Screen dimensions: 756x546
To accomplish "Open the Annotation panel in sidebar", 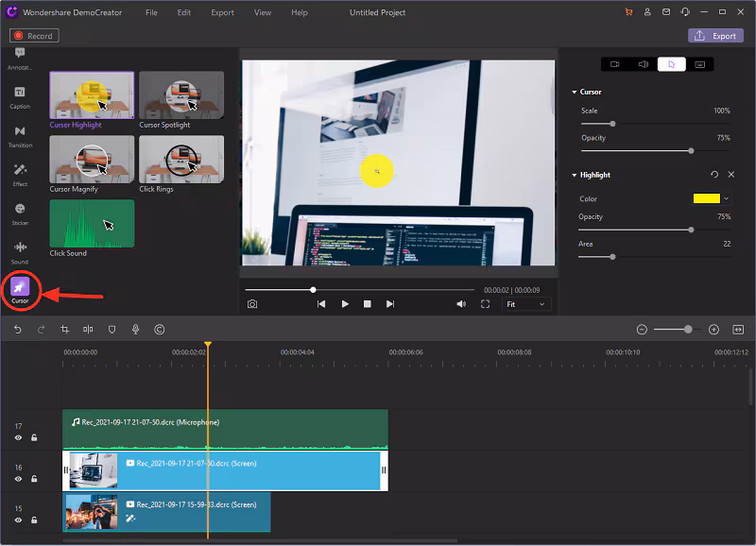I will pos(20,59).
